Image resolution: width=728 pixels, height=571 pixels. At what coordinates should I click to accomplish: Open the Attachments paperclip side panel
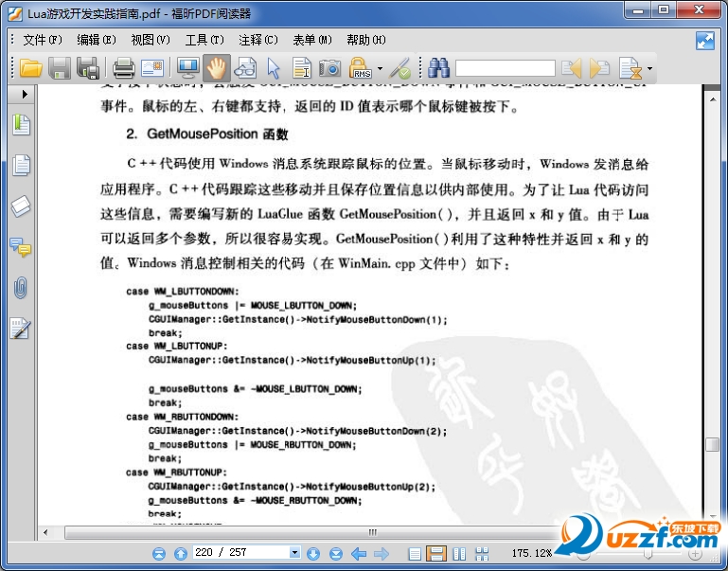(x=21, y=288)
